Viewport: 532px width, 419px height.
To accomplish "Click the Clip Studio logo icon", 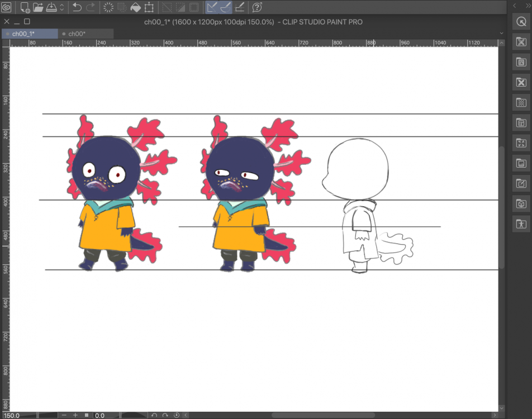I will click(x=7, y=7).
